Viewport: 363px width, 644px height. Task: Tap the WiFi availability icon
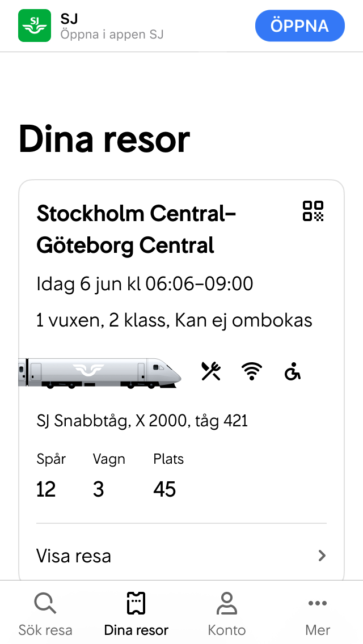pyautogui.click(x=251, y=370)
